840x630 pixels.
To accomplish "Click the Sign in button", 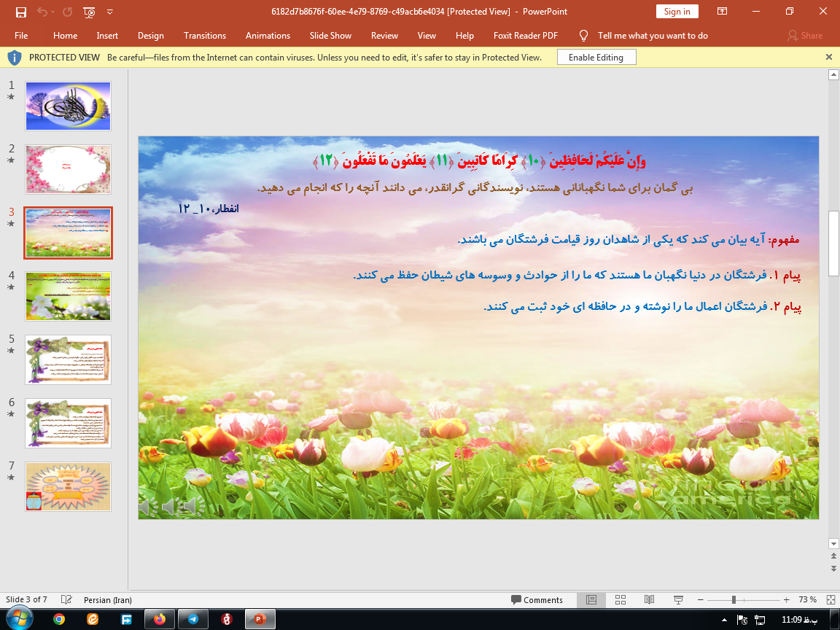I will click(x=677, y=12).
